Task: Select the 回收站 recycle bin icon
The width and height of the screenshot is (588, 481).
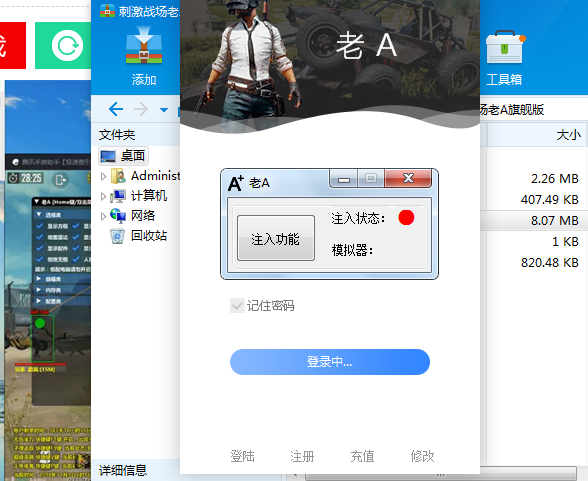Action: [117, 236]
